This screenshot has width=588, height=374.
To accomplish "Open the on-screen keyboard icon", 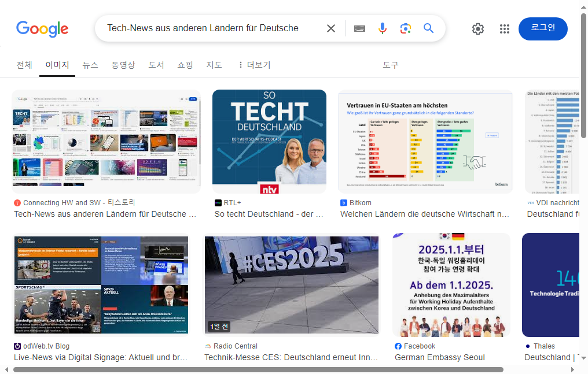I will click(x=359, y=28).
